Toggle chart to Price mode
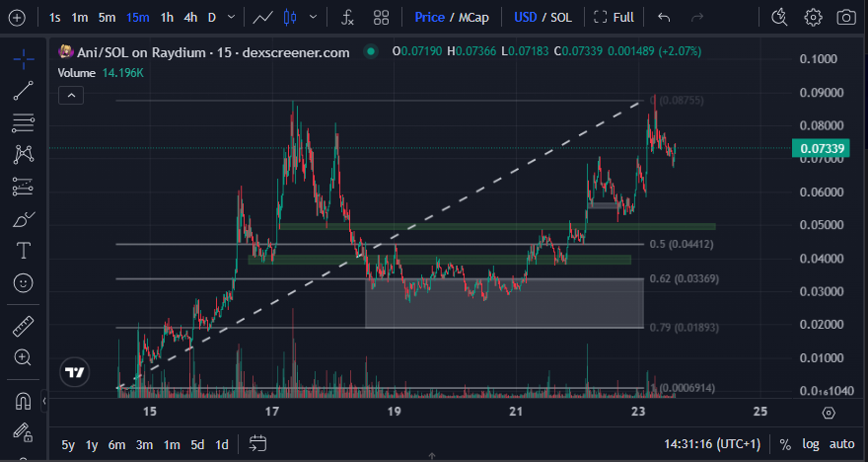This screenshot has width=868, height=462. click(x=430, y=18)
